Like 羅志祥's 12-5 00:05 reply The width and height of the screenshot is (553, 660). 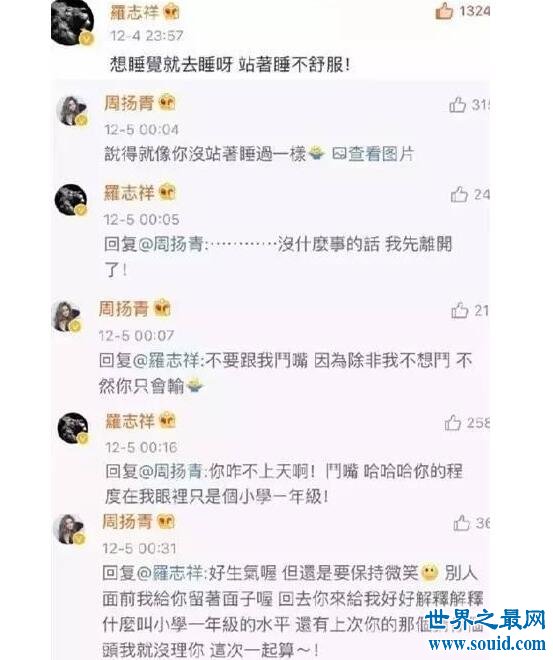(459, 194)
